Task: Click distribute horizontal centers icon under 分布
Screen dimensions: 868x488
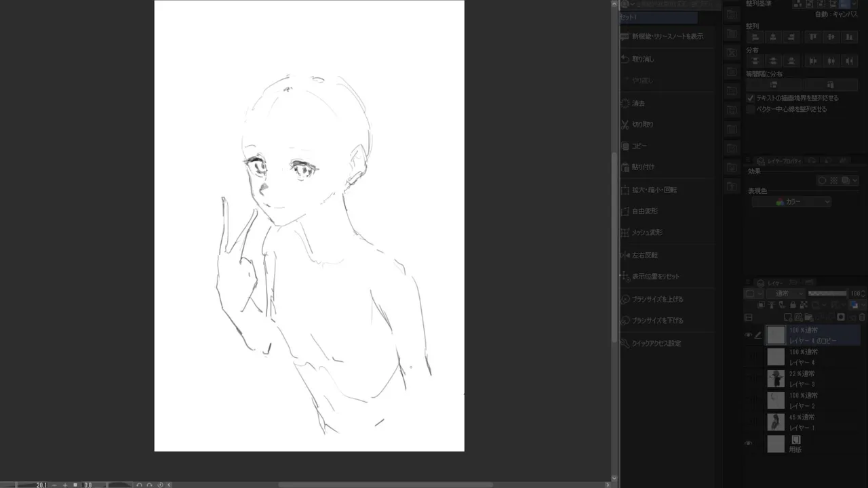Action: tap(831, 61)
